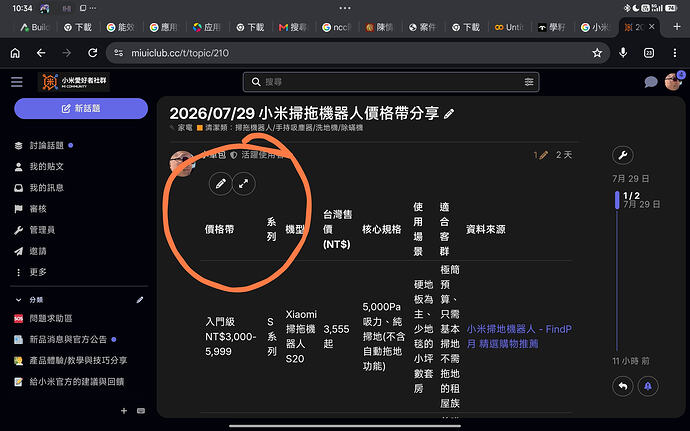Open search advanced filters icon
The width and height of the screenshot is (690, 431).
pyautogui.click(x=529, y=82)
